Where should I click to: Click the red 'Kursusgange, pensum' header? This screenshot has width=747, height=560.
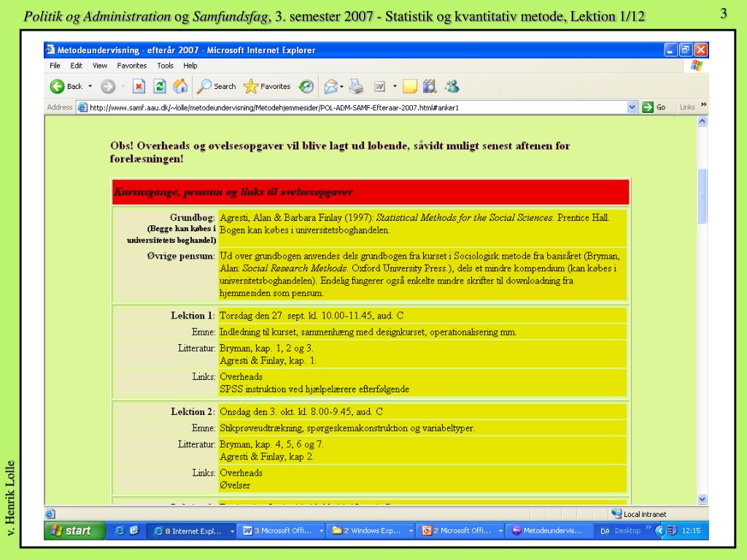pos(371,192)
